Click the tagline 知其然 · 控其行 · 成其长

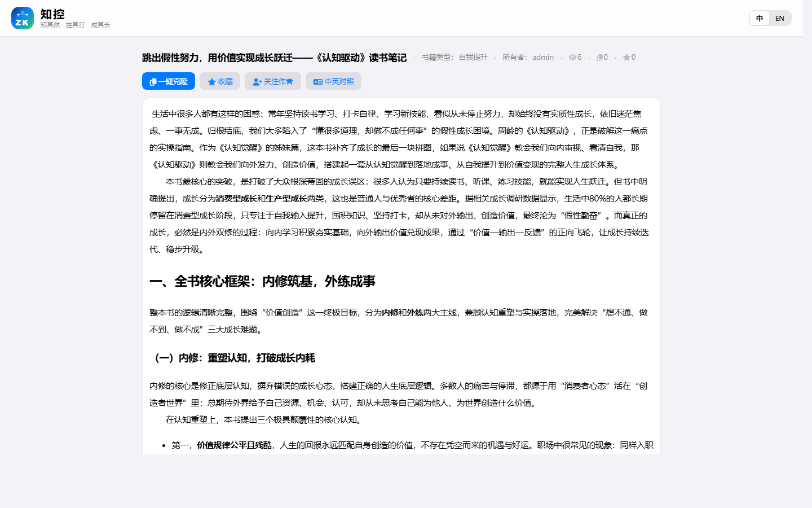75,25
